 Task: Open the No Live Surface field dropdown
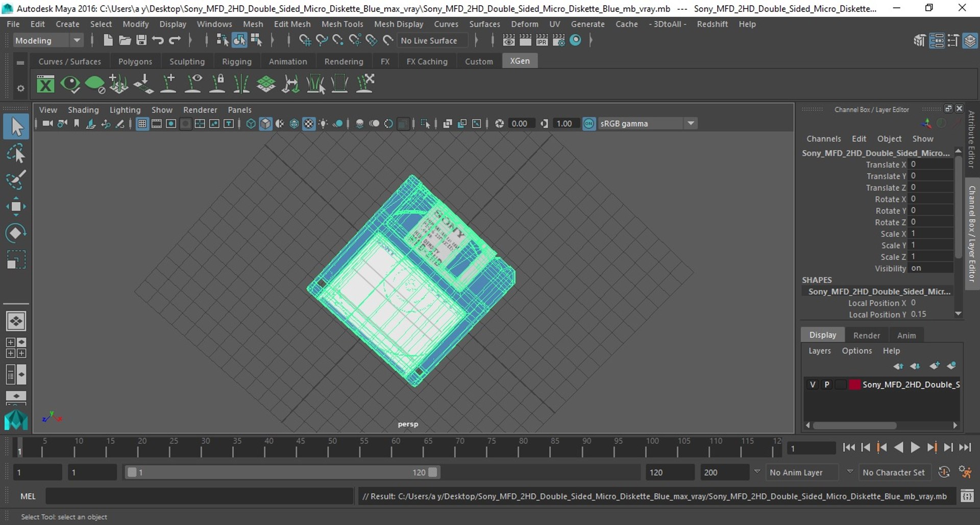(433, 40)
